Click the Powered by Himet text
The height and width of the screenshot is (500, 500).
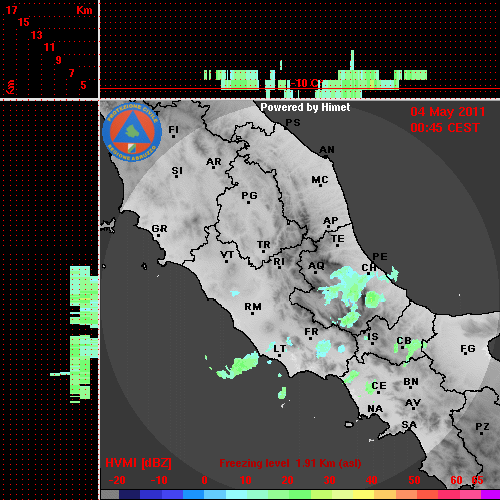[x=305, y=107]
